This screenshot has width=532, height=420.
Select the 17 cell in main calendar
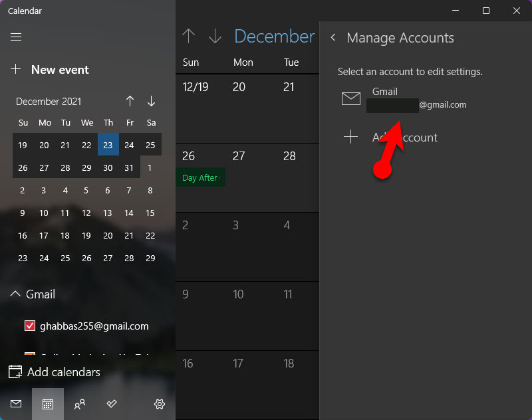pos(251,385)
